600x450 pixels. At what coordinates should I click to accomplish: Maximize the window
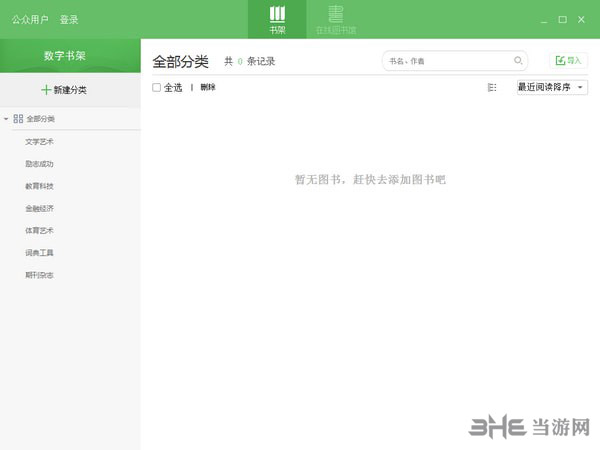(562, 20)
